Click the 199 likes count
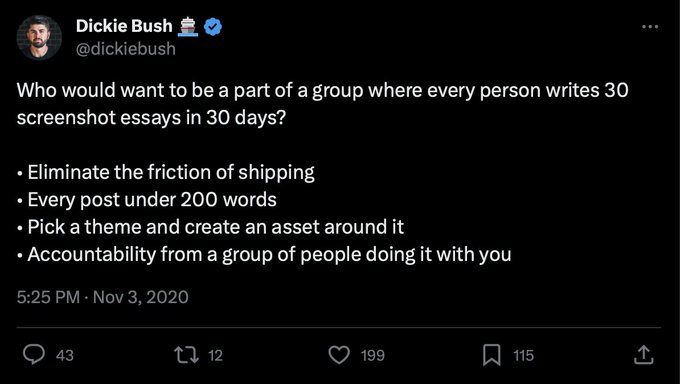 (x=373, y=356)
